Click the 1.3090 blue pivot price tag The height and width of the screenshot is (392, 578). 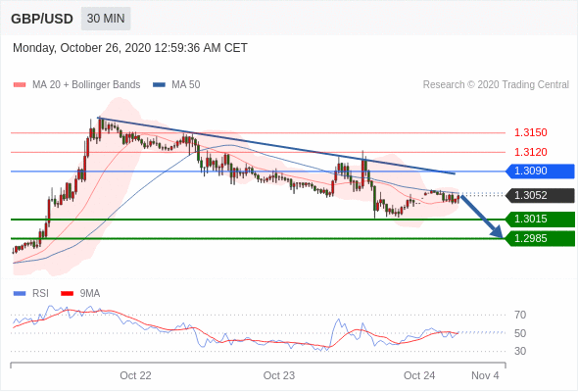pyautogui.click(x=540, y=171)
